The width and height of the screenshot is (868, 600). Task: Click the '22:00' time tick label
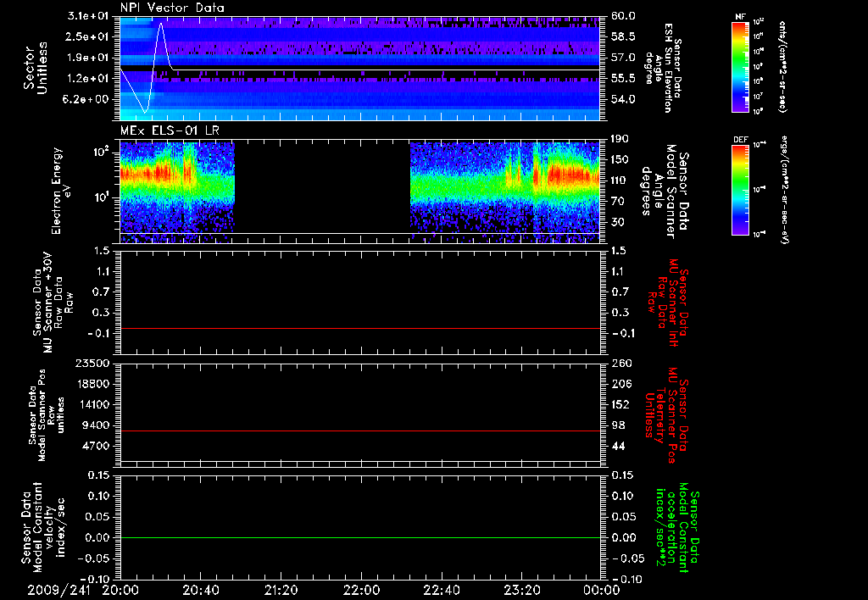361,590
